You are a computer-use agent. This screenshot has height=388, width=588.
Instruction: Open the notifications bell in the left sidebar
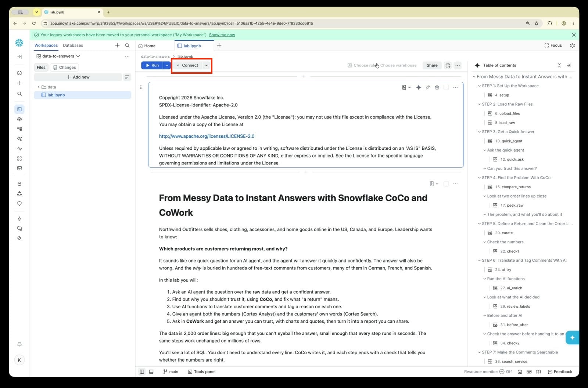pos(19,344)
